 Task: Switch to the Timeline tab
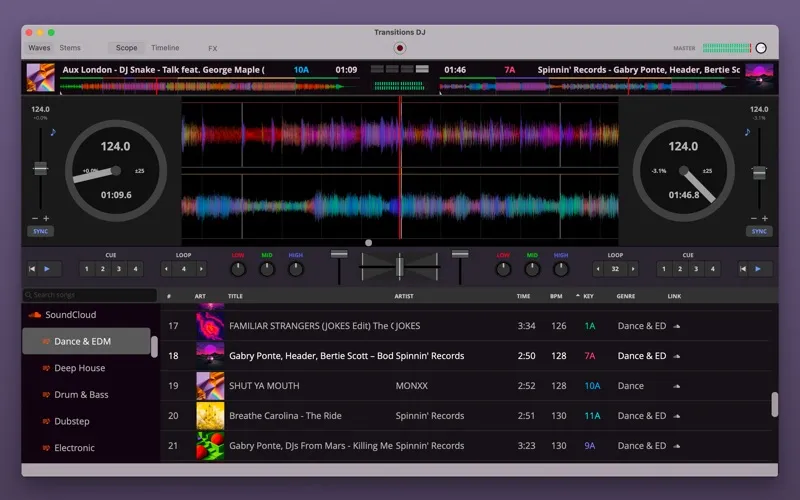(x=165, y=48)
